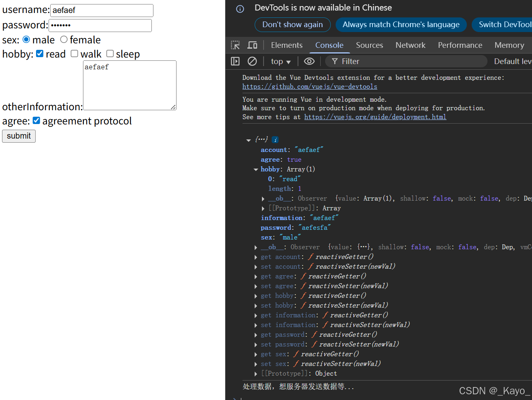
Task: Expand get password reactiveGetter
Action: pyautogui.click(x=256, y=335)
